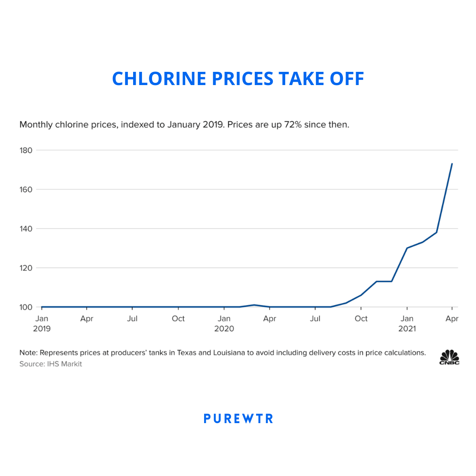Viewport: 476px width, 476px height.
Task: Click the Jan 2021 x-axis label
Action: point(407,324)
